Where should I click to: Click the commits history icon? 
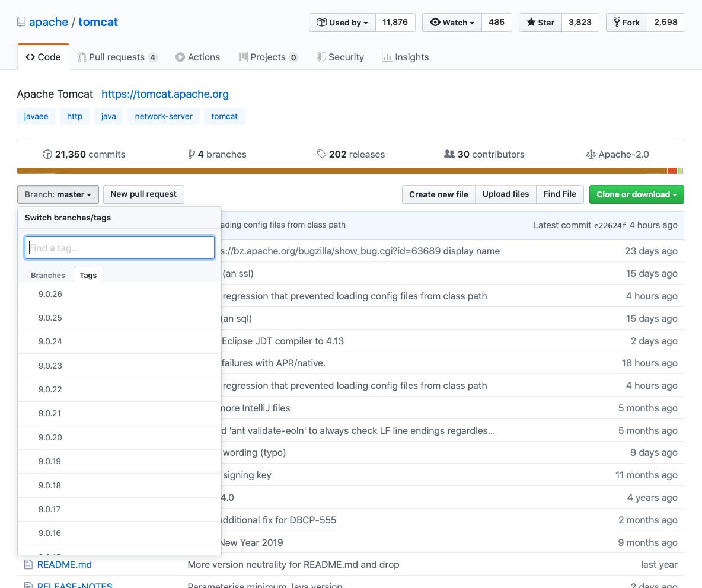(47, 154)
